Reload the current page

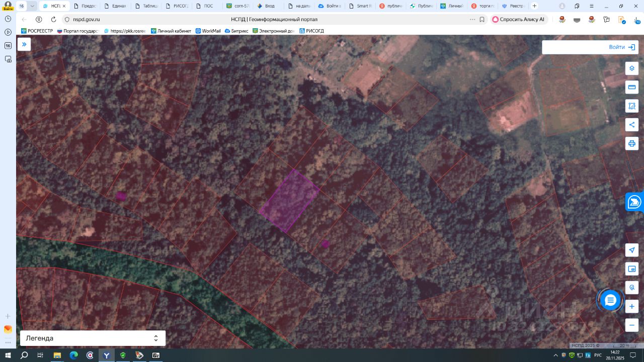53,20
